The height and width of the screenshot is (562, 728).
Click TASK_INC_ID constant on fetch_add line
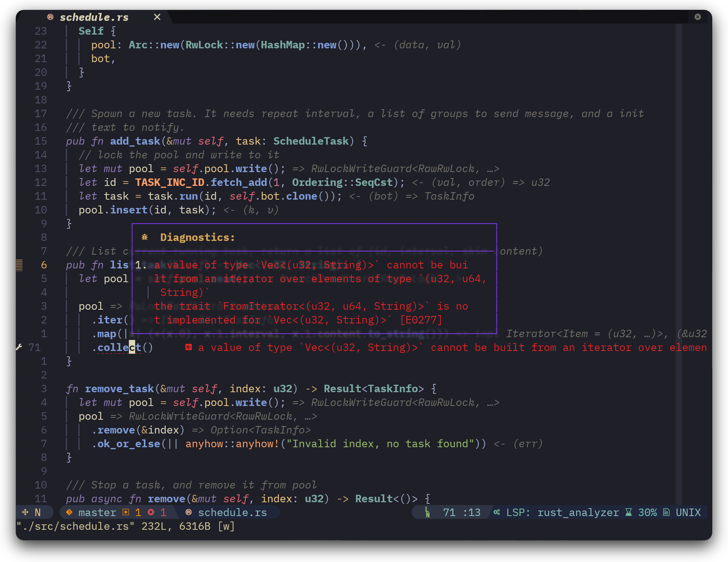pos(169,182)
